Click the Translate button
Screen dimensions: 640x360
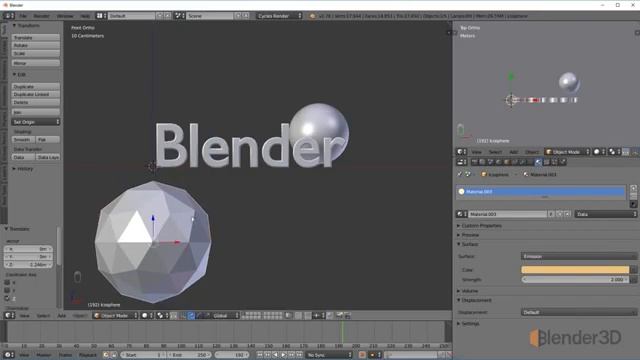tap(36, 37)
